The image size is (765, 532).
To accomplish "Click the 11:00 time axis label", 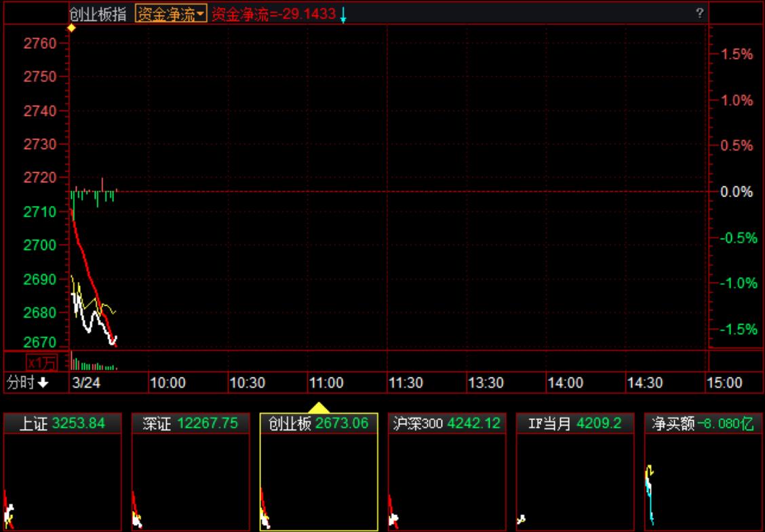I will tap(326, 383).
